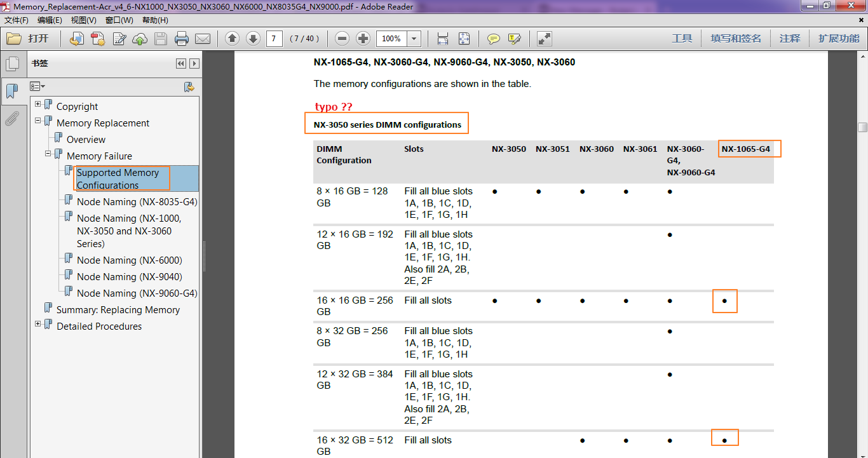Select the Memory Replacement bookmark
The image size is (868, 458).
(x=103, y=123)
